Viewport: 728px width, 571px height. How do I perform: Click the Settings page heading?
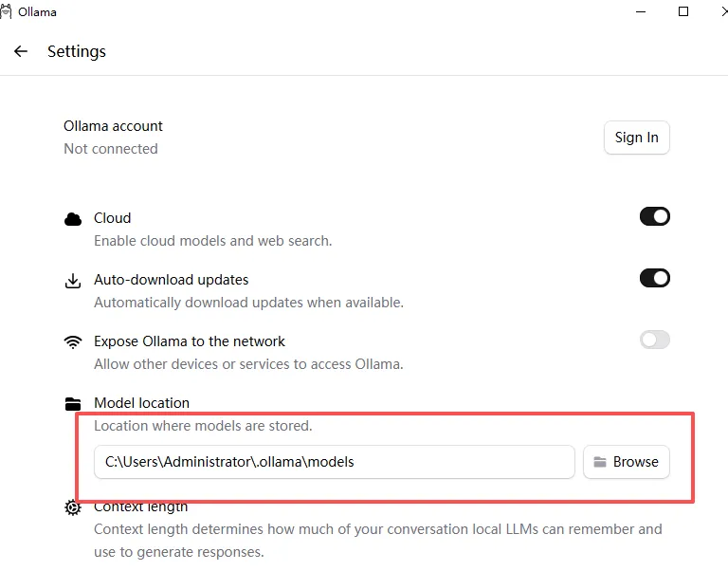(x=77, y=51)
